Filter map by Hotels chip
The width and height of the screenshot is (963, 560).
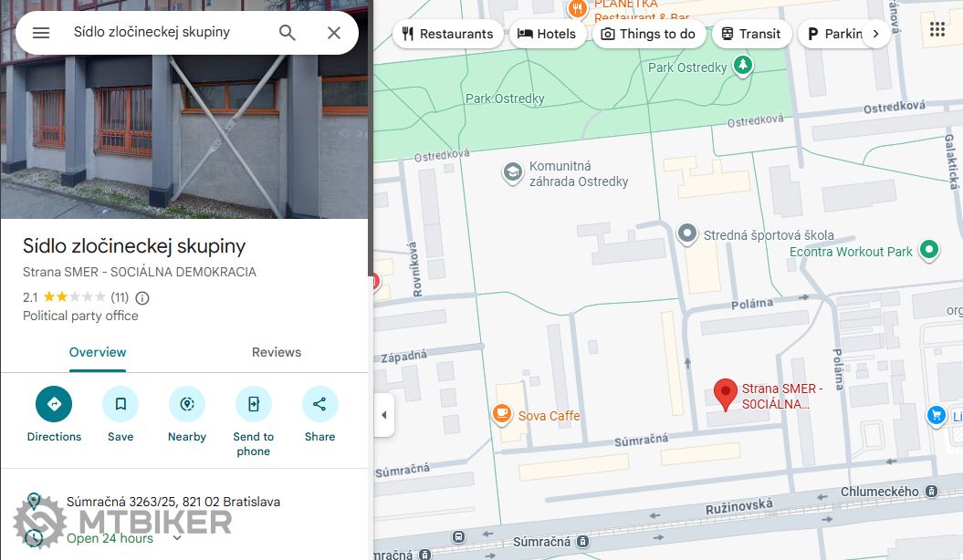coord(547,34)
